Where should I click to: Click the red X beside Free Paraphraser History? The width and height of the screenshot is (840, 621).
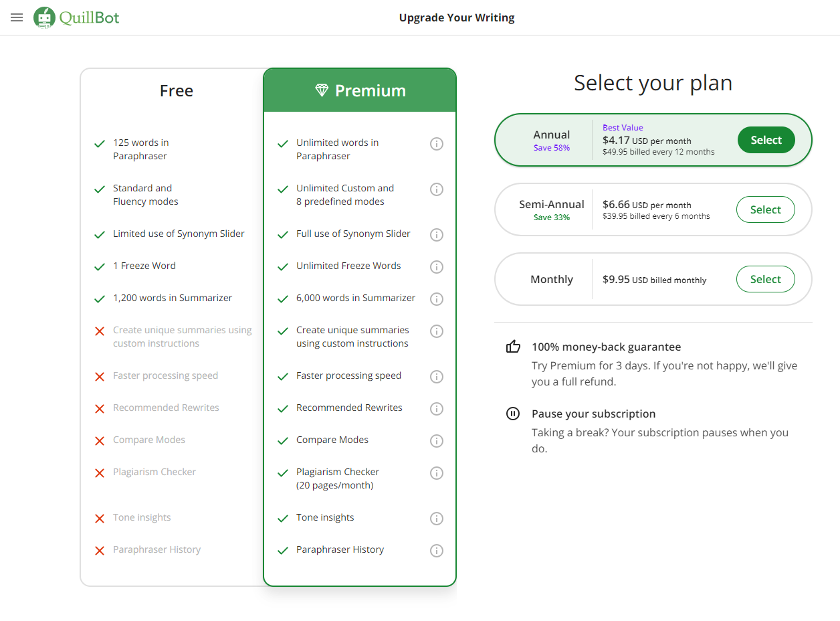pos(100,551)
